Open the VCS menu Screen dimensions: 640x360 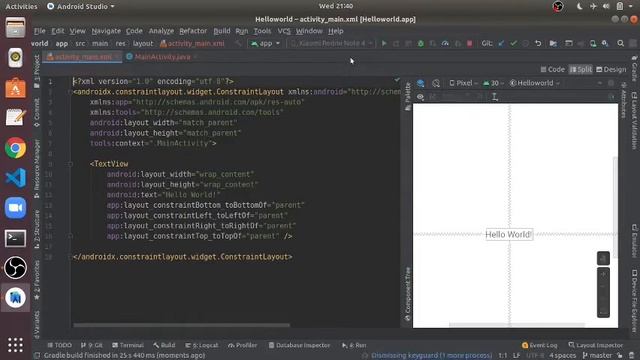point(284,31)
